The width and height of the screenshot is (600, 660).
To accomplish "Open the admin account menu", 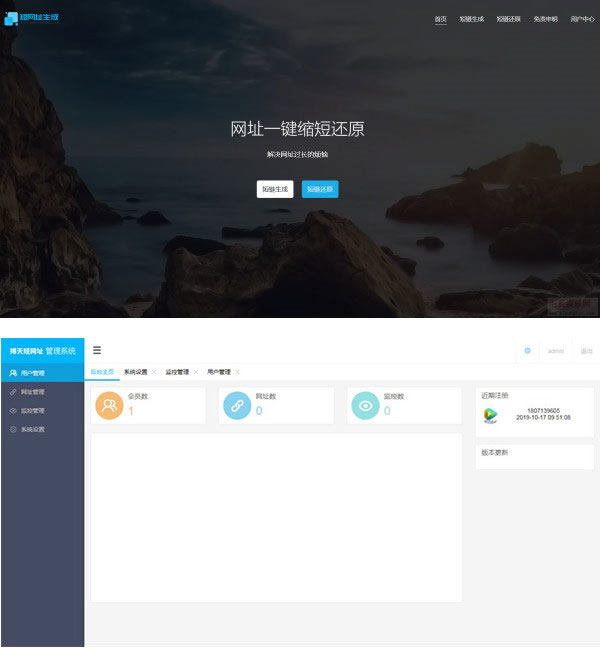I will pos(556,351).
